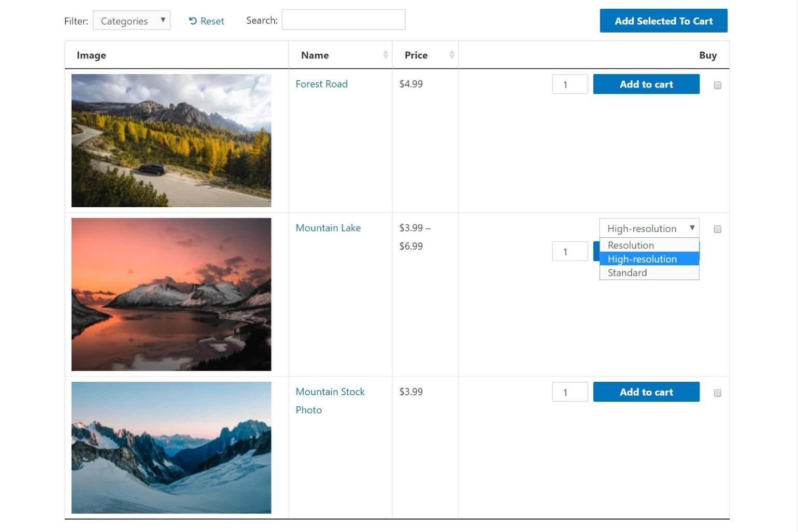Open the Categories filter dropdown
The height and width of the screenshot is (532, 798).
point(131,21)
